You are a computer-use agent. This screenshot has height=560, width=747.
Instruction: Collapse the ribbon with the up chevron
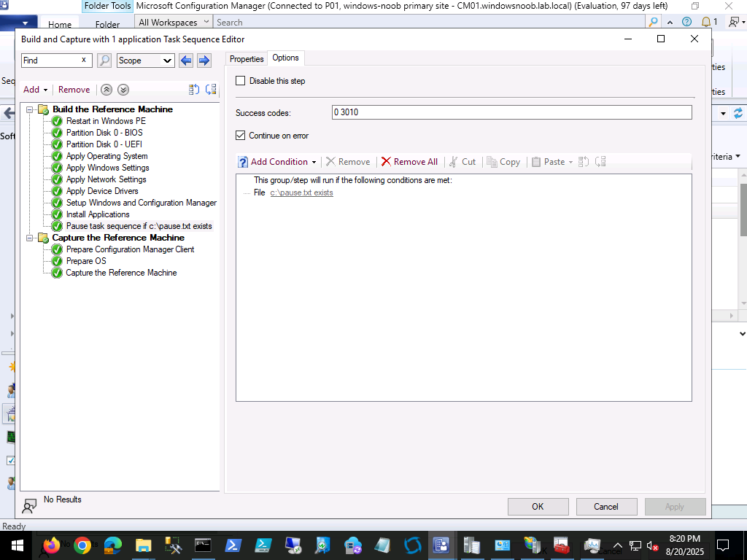point(670,22)
